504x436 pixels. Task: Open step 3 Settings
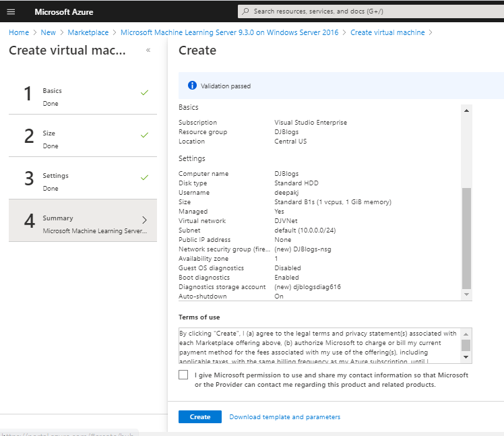pos(83,178)
